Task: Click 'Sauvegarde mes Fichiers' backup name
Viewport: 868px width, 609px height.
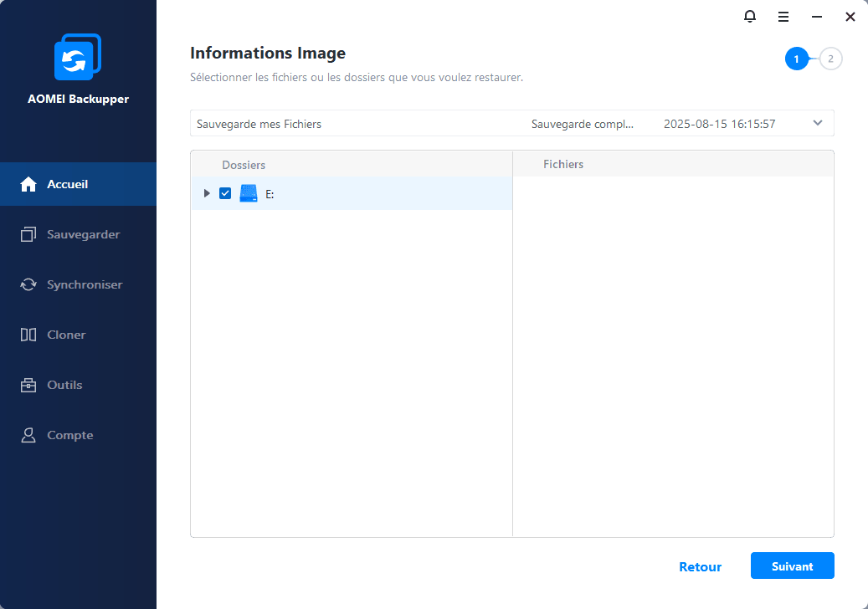Action: [259, 124]
